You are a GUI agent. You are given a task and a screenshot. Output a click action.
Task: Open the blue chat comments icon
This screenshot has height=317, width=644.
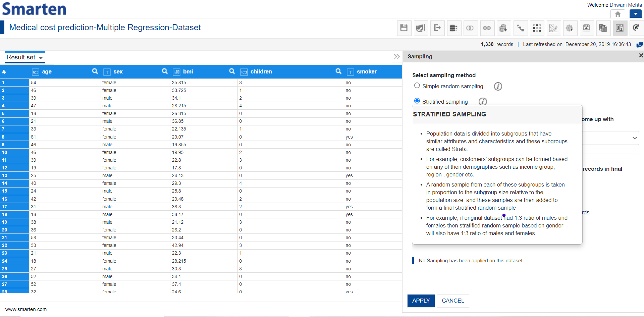tap(640, 45)
